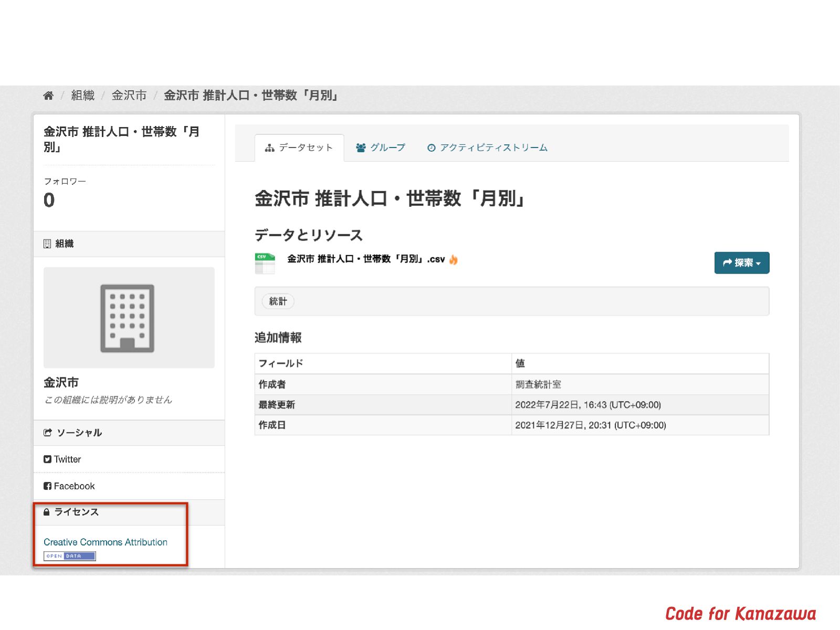The width and height of the screenshot is (840, 630).
Task: Open 金沢市 breadcrumb link
Action: [x=129, y=96]
